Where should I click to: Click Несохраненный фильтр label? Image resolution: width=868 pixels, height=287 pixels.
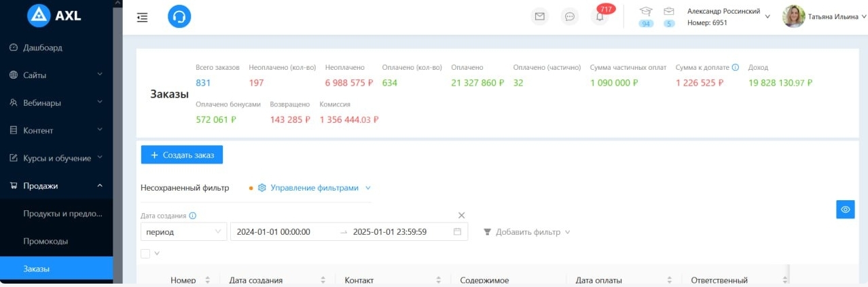pyautogui.click(x=185, y=188)
